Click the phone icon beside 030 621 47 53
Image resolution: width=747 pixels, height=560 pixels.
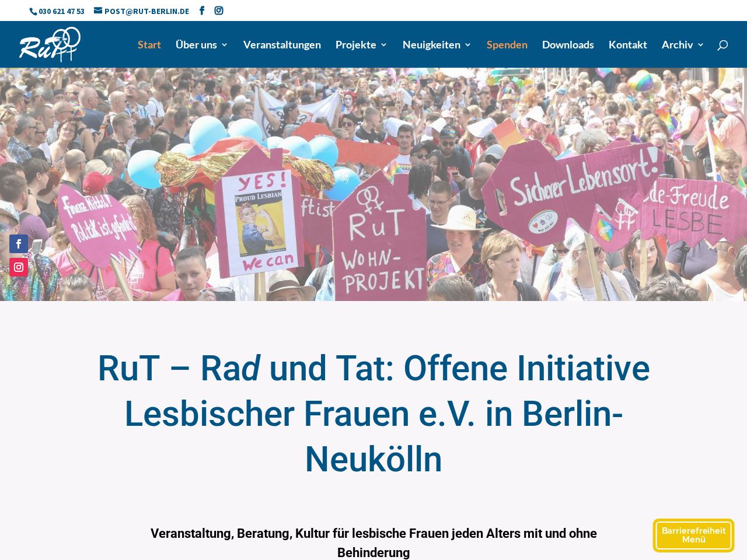coord(33,11)
